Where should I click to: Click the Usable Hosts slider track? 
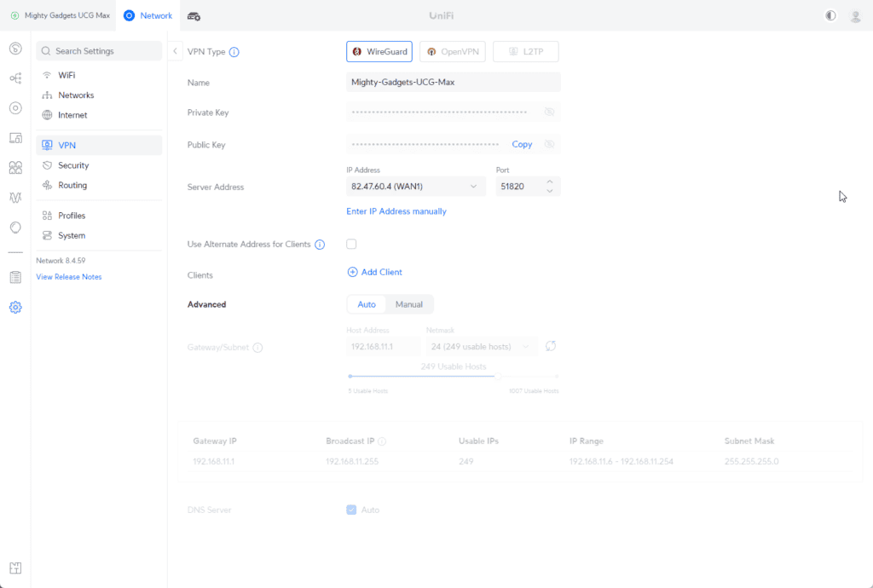pyautogui.click(x=454, y=376)
